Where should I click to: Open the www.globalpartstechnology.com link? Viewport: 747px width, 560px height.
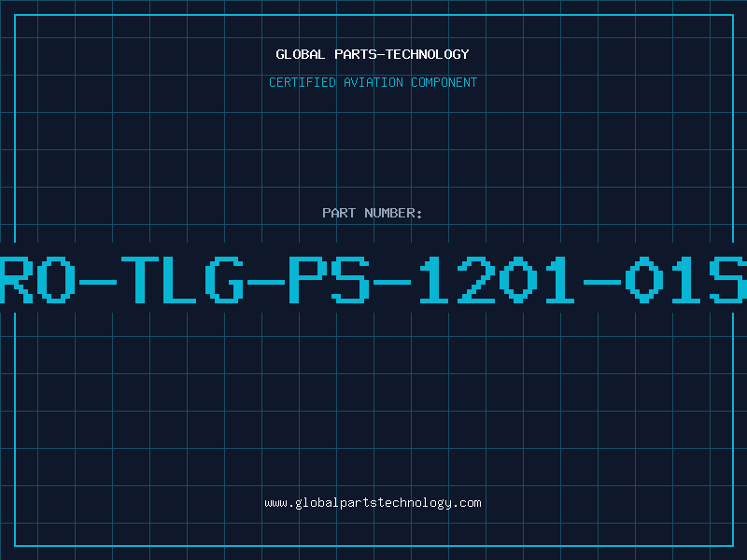[373, 503]
